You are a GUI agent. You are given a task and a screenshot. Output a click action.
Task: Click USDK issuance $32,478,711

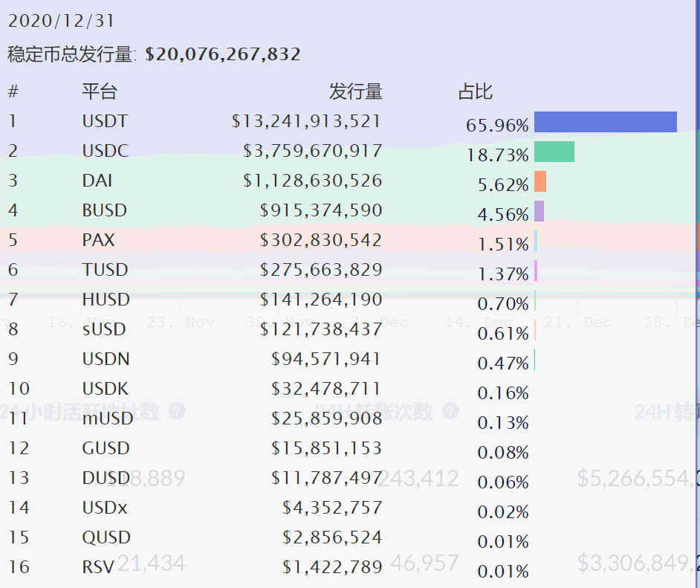(326, 389)
